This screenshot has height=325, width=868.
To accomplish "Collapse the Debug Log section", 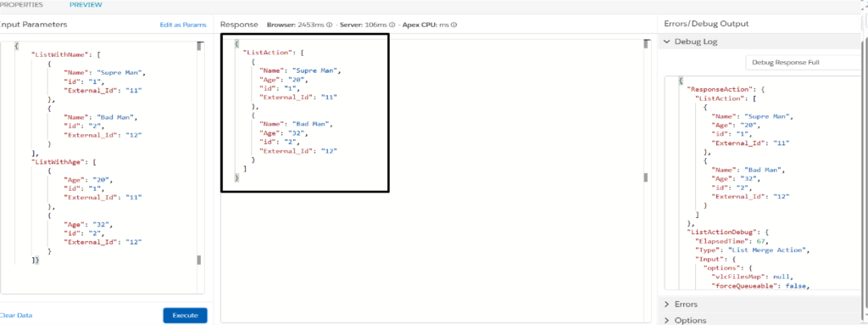I will point(666,42).
